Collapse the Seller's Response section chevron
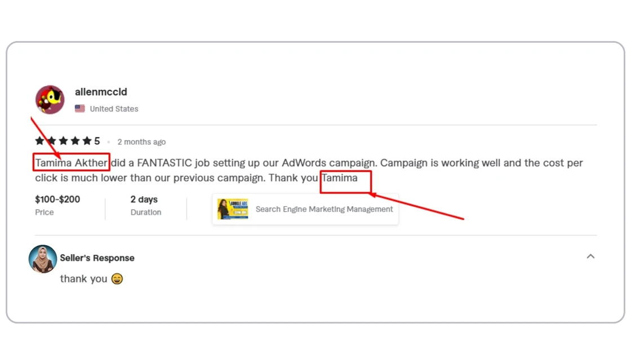The height and width of the screenshot is (364, 631). (x=590, y=256)
